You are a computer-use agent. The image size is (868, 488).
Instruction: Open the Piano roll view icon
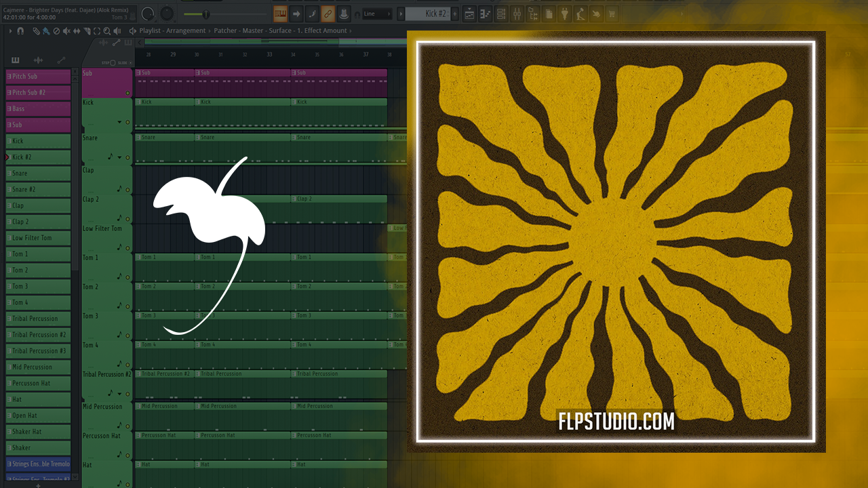tap(485, 14)
